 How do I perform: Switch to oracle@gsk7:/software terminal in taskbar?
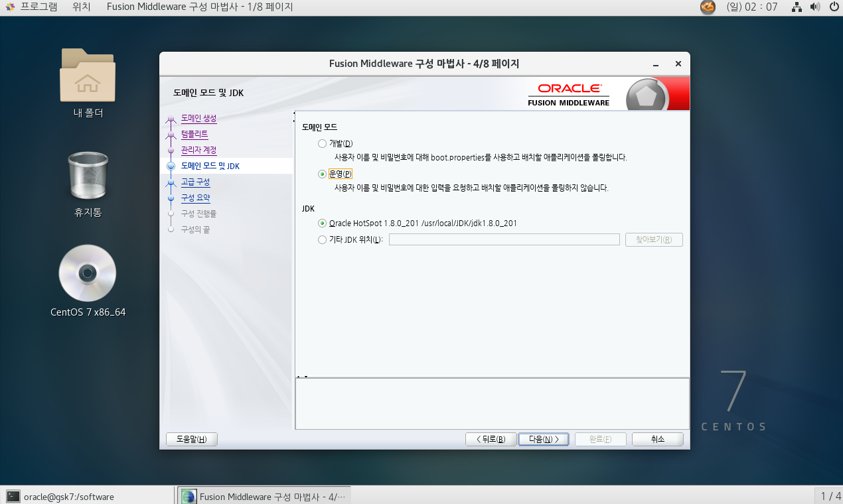88,496
